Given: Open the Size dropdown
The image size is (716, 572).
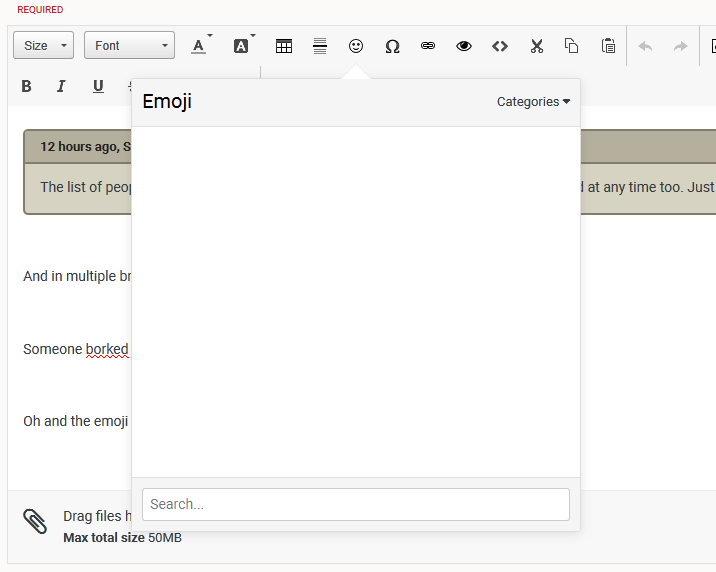Looking at the screenshot, I should pyautogui.click(x=43, y=46).
